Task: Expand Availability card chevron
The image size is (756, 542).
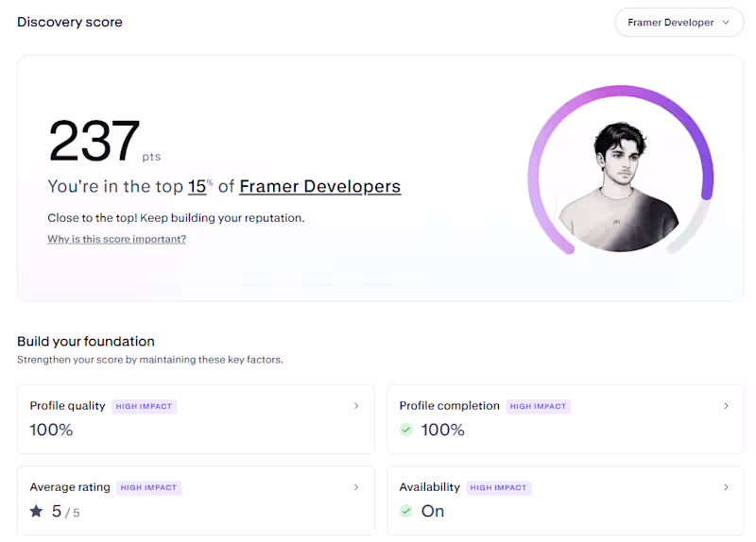Action: (x=726, y=487)
